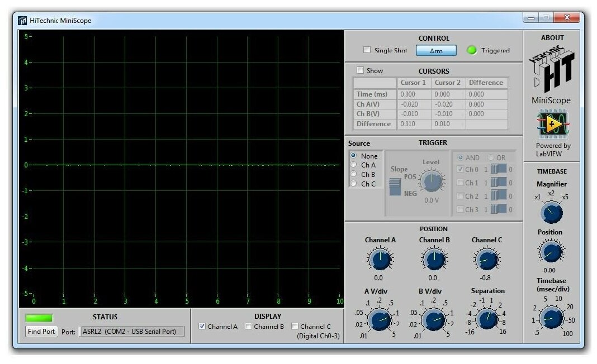Toggle the Ch 0 1/0 level switch
This screenshot has width=597, height=364.
pos(499,169)
